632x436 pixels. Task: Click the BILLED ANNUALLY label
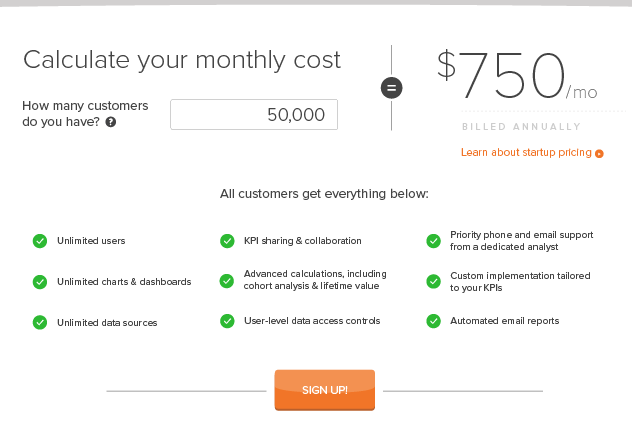click(521, 127)
